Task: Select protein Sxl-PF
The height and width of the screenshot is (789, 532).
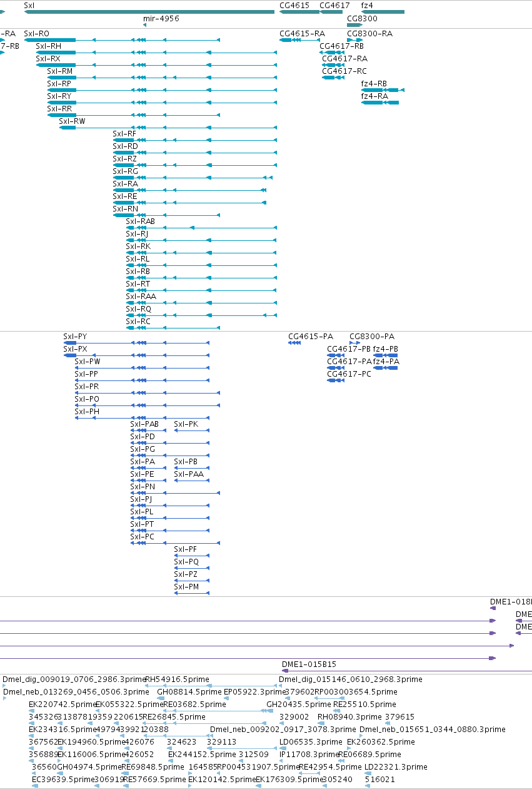Action: [186, 549]
